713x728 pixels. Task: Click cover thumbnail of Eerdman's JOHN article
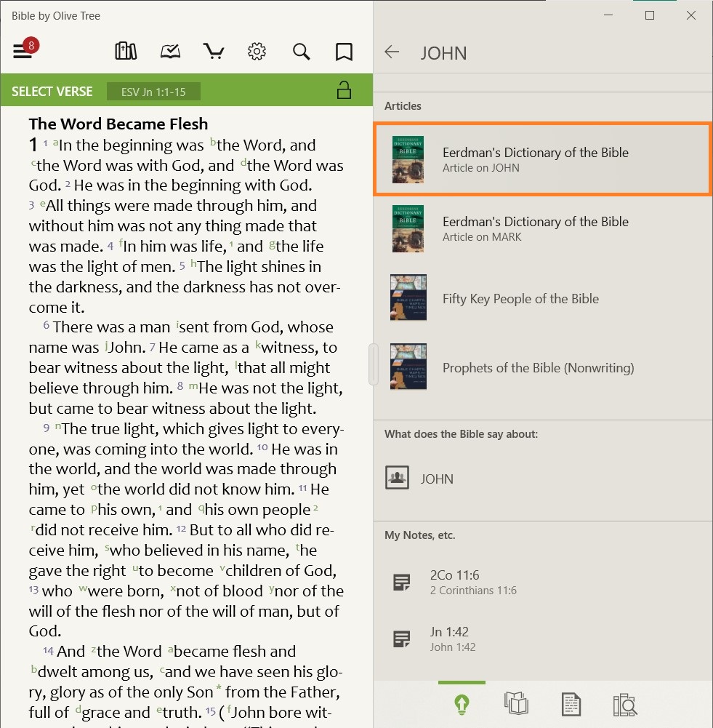click(x=408, y=159)
